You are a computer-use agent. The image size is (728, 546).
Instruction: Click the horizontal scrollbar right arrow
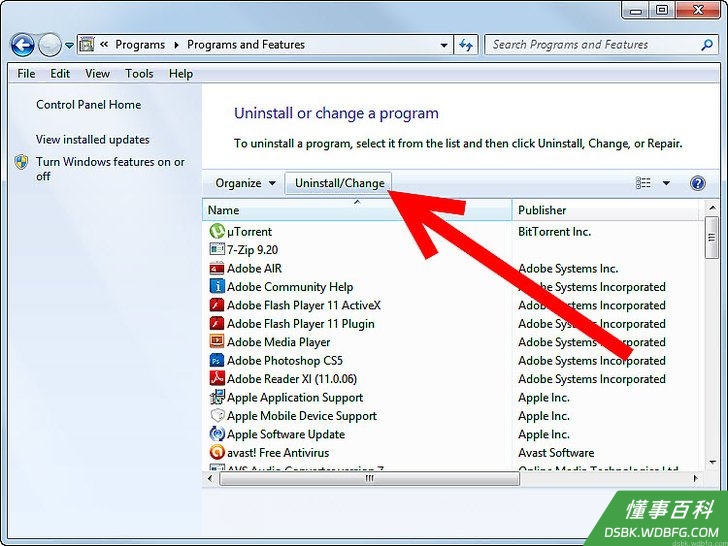tap(696, 478)
